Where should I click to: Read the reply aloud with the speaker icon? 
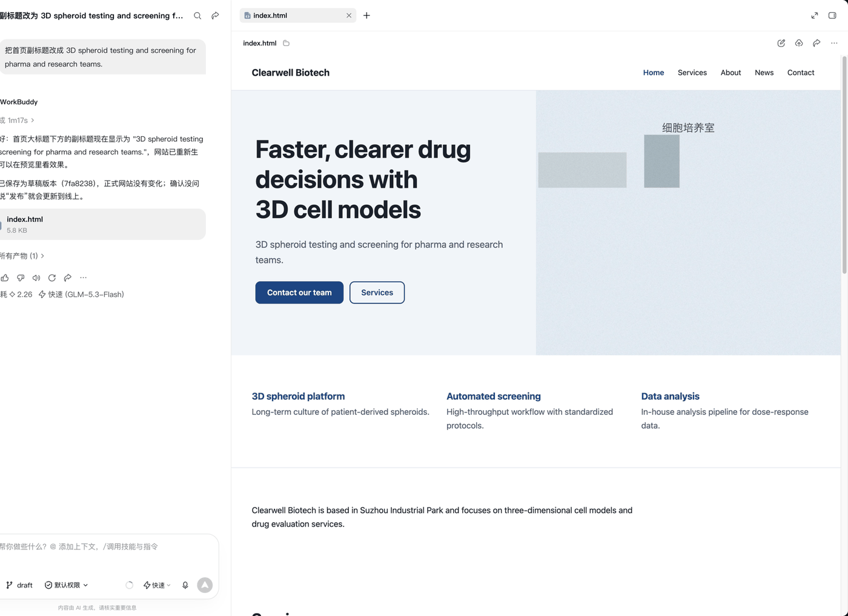coord(36,277)
